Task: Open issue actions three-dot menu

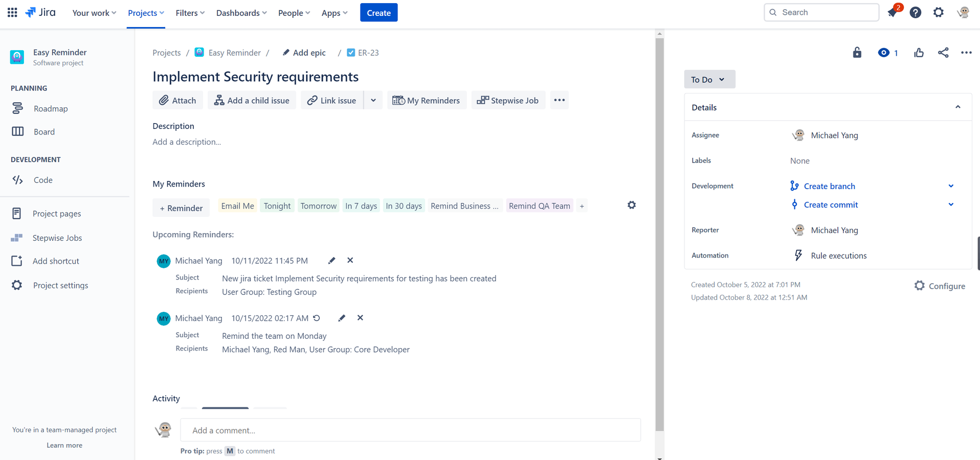Action: coord(966,53)
